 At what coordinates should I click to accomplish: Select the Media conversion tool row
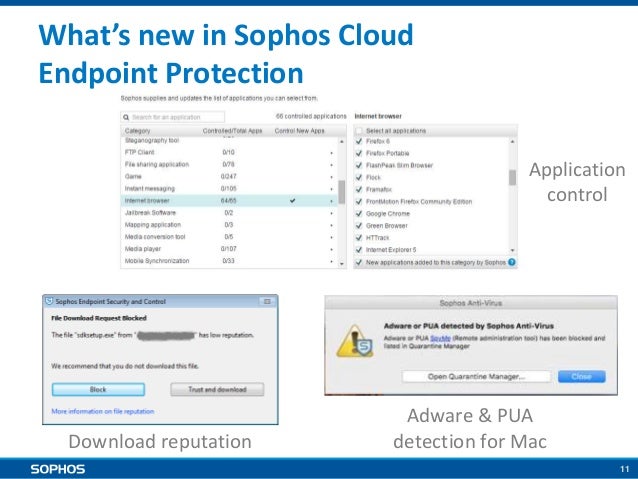click(229, 236)
